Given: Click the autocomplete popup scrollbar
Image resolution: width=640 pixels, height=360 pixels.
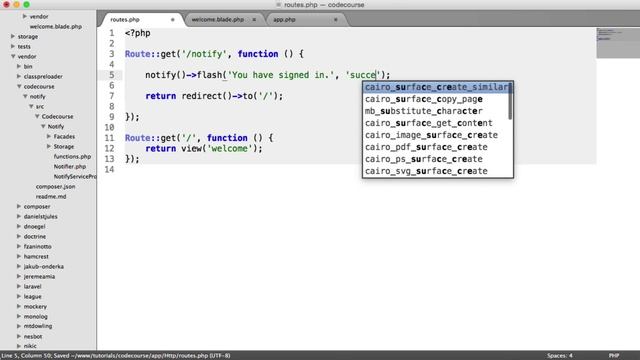Looking at the screenshot, I should pyautogui.click(x=510, y=101).
